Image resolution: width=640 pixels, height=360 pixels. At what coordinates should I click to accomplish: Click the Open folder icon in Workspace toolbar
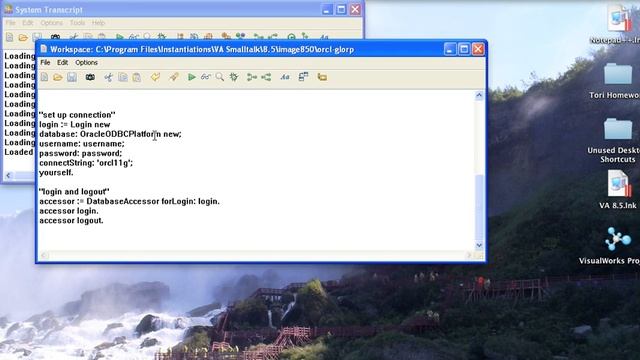58,77
